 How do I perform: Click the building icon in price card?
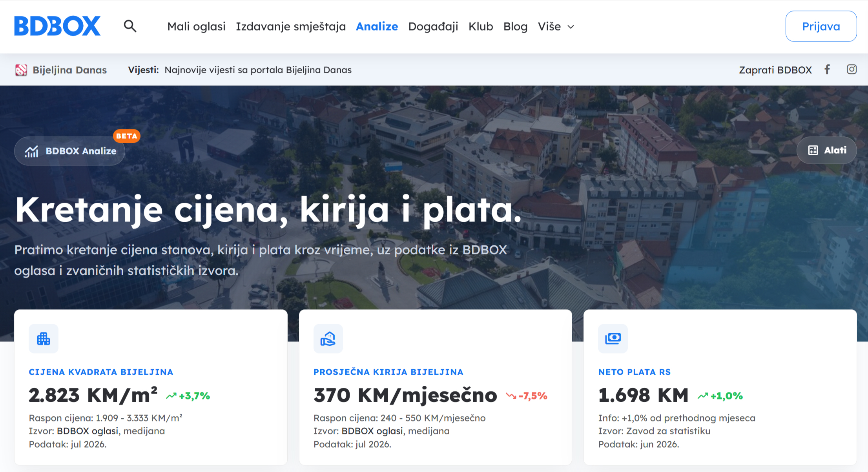(44, 339)
